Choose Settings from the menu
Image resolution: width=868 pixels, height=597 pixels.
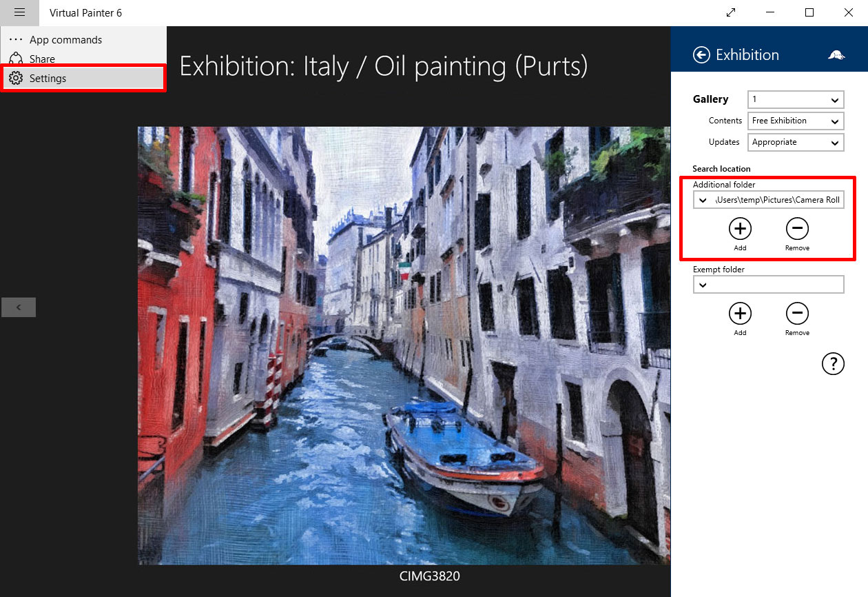tap(83, 79)
